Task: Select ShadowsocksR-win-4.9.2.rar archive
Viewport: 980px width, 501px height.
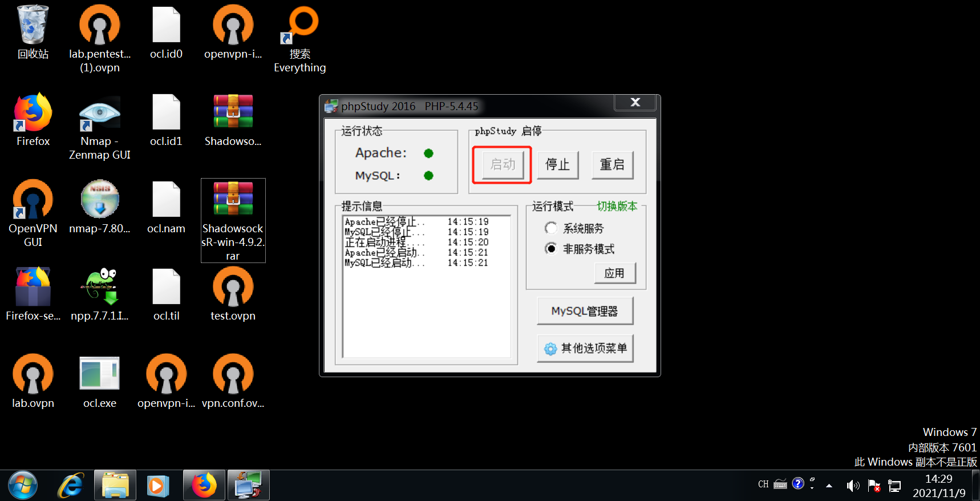Action: pyautogui.click(x=233, y=220)
